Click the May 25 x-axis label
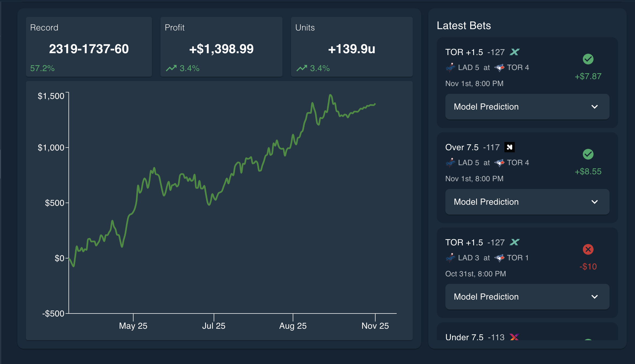 133,326
